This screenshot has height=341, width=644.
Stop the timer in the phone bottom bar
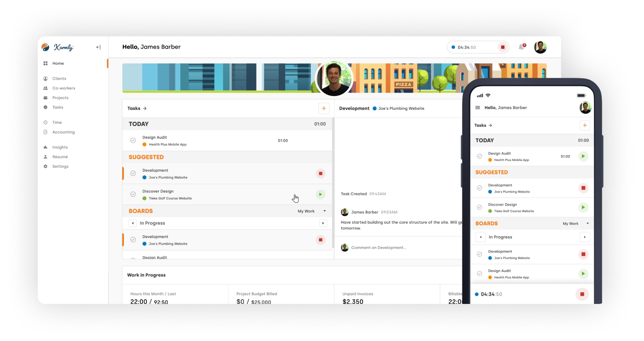[x=582, y=294]
